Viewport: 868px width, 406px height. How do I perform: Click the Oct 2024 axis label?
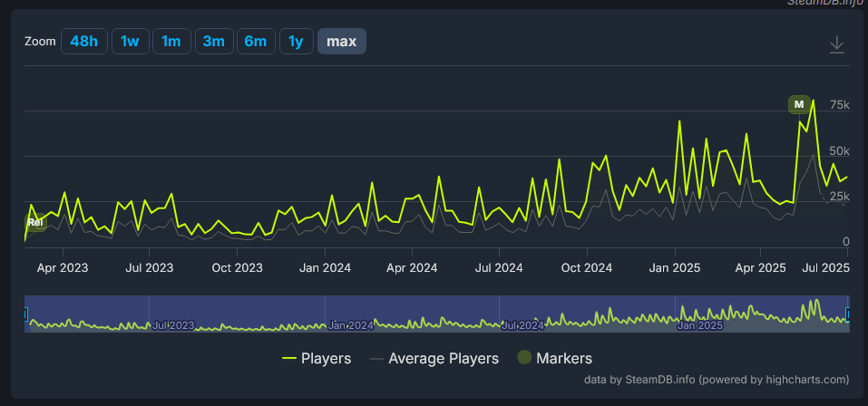(x=587, y=267)
